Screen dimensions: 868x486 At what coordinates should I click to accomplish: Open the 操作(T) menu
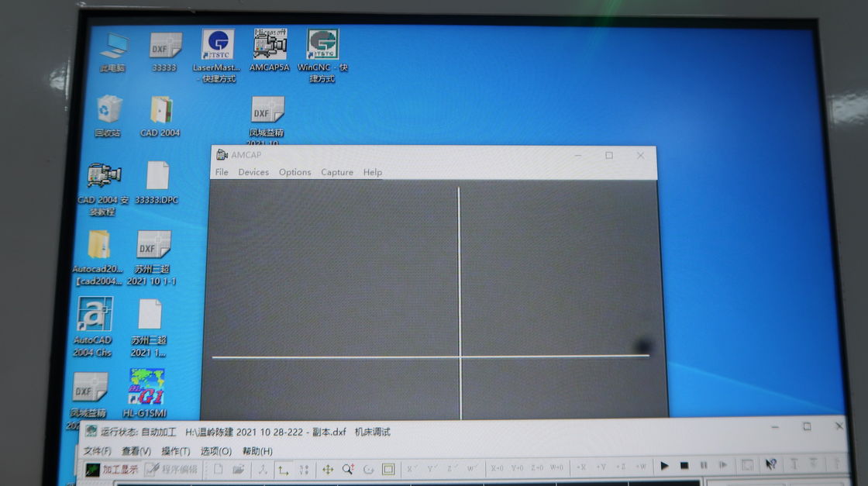pos(175,450)
